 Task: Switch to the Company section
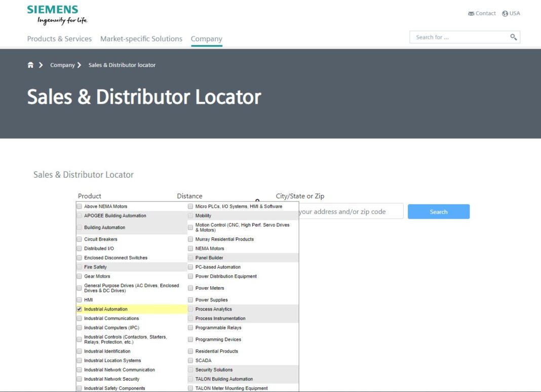(206, 38)
